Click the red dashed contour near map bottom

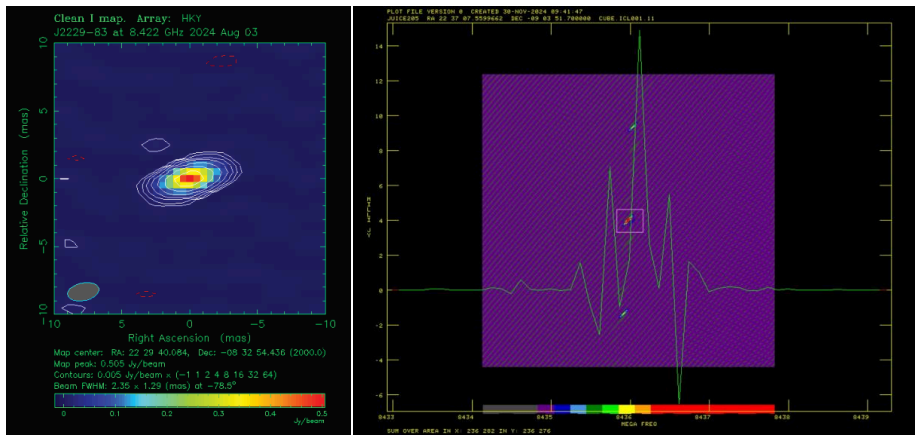[146, 294]
